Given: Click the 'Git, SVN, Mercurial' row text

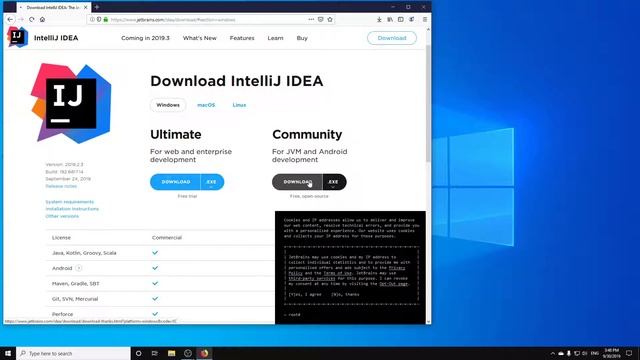Looking at the screenshot, I should click(x=75, y=299).
